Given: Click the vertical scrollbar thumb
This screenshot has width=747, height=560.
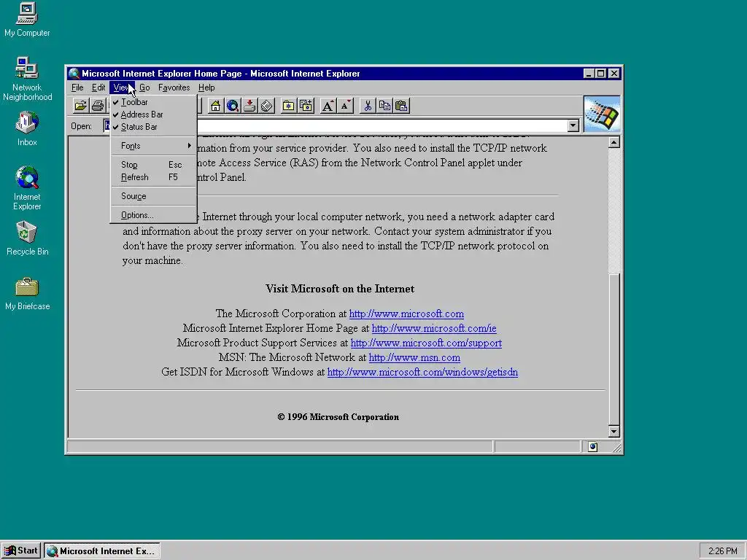Looking at the screenshot, I should click(x=614, y=349).
